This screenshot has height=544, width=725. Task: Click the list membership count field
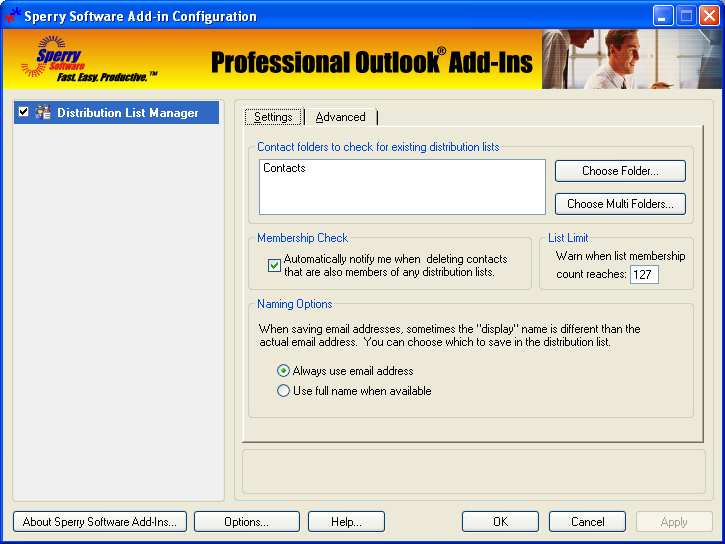[644, 275]
